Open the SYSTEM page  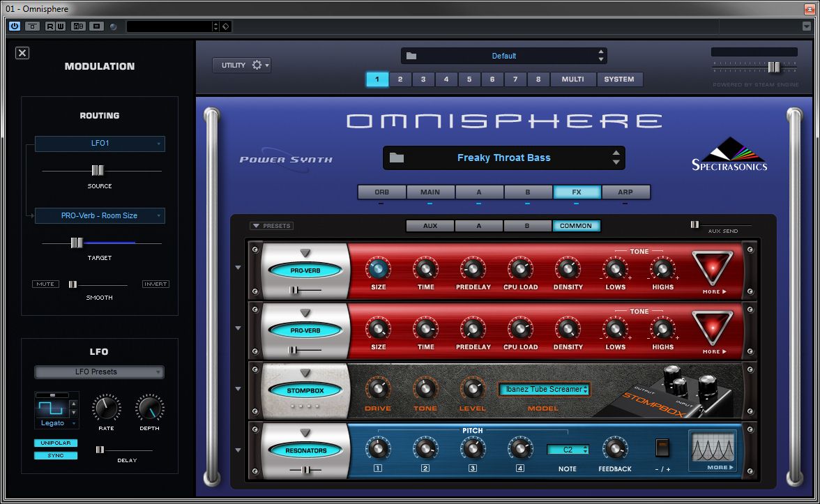pyautogui.click(x=619, y=79)
